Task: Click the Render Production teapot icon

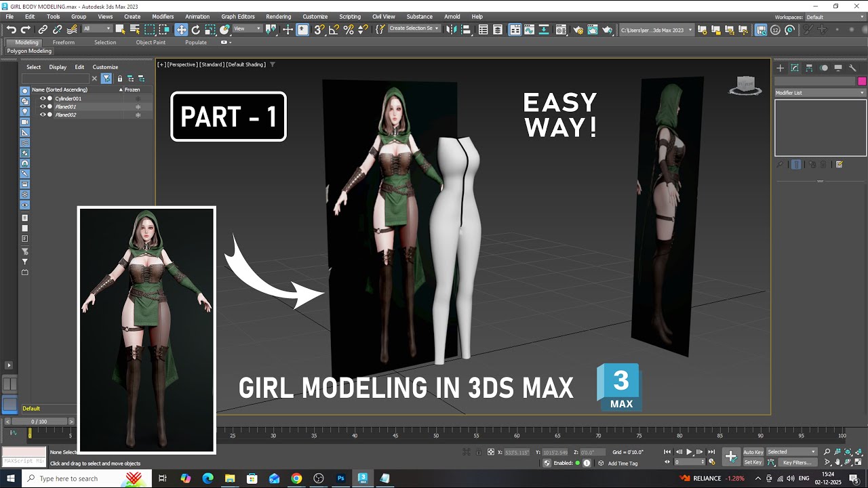Action: tap(608, 29)
